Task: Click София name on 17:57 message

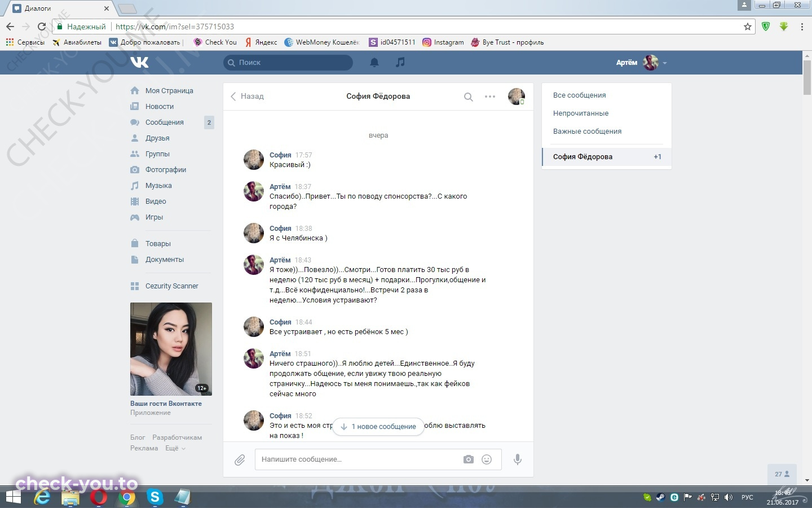Action: click(280, 155)
